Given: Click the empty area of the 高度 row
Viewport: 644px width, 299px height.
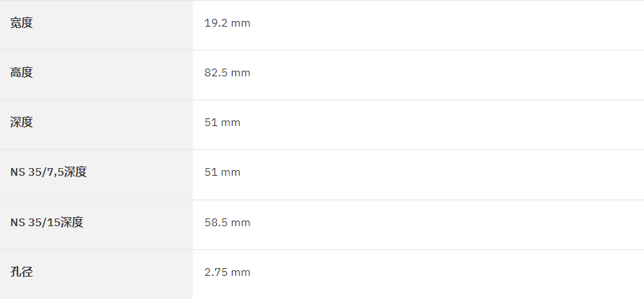Looking at the screenshot, I should (x=447, y=75).
